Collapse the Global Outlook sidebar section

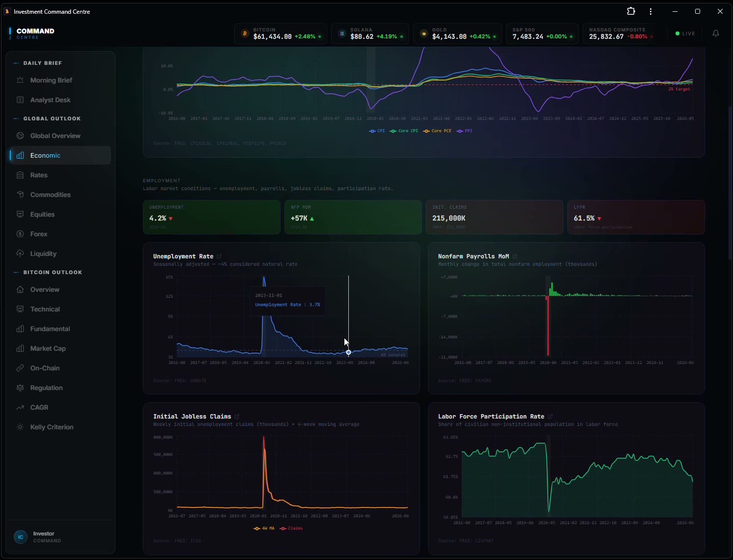click(47, 118)
